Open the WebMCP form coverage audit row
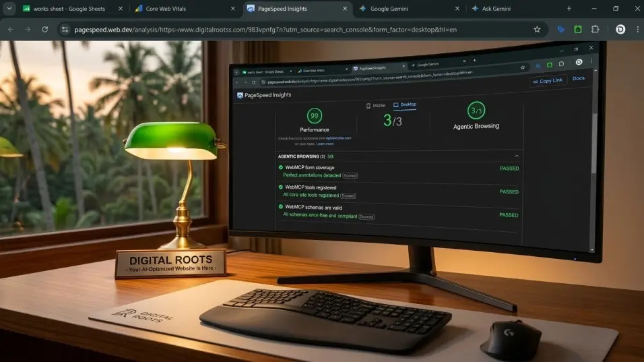644x362 pixels. [398, 171]
